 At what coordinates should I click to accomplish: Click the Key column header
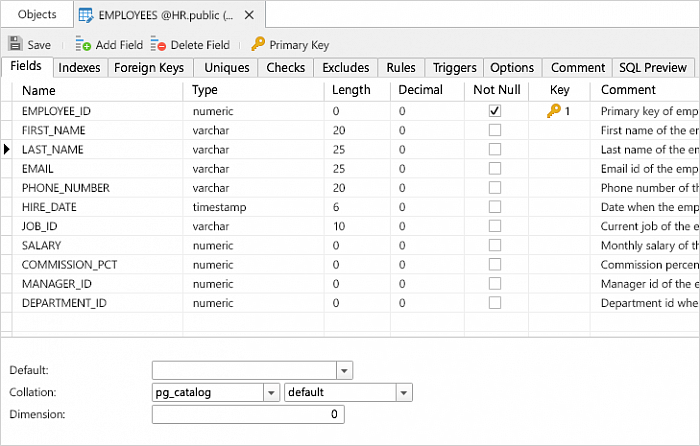559,91
